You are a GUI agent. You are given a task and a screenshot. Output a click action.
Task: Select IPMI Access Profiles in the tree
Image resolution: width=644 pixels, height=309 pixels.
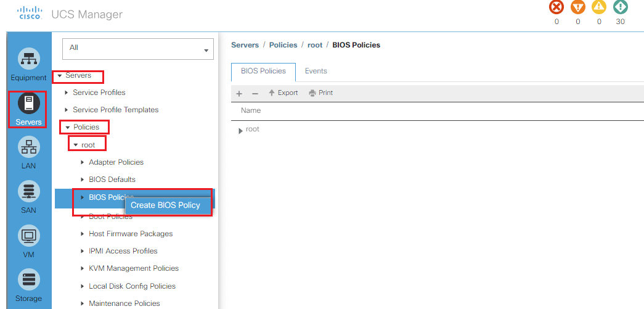coord(123,251)
